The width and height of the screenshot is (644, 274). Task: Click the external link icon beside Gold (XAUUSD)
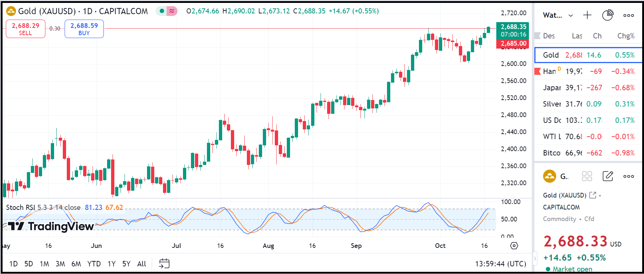tap(592, 195)
